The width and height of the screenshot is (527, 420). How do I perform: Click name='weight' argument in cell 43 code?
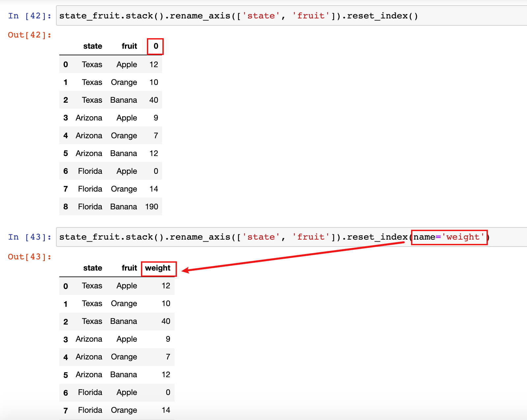point(449,237)
